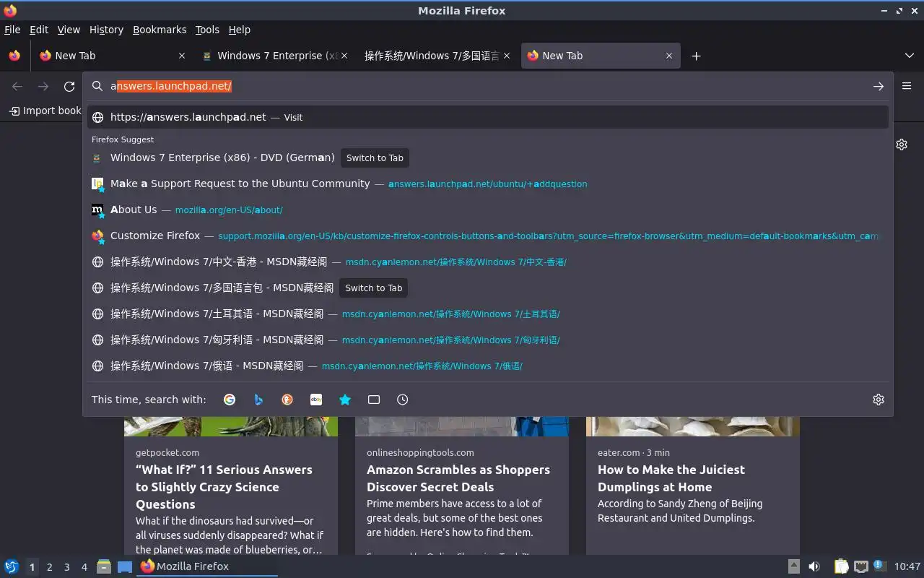
Task: Open the File menu
Action: 12,30
